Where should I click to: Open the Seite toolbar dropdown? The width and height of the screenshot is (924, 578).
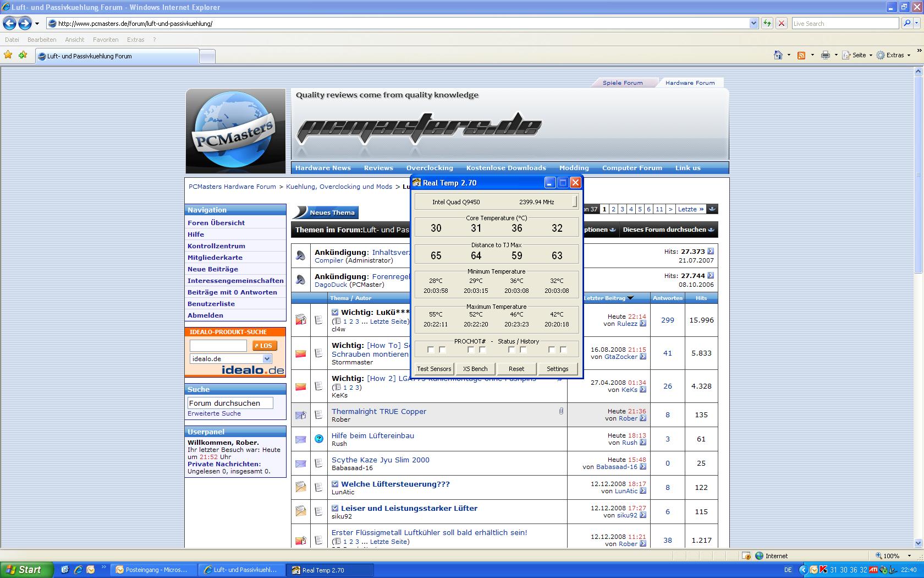tap(871, 55)
